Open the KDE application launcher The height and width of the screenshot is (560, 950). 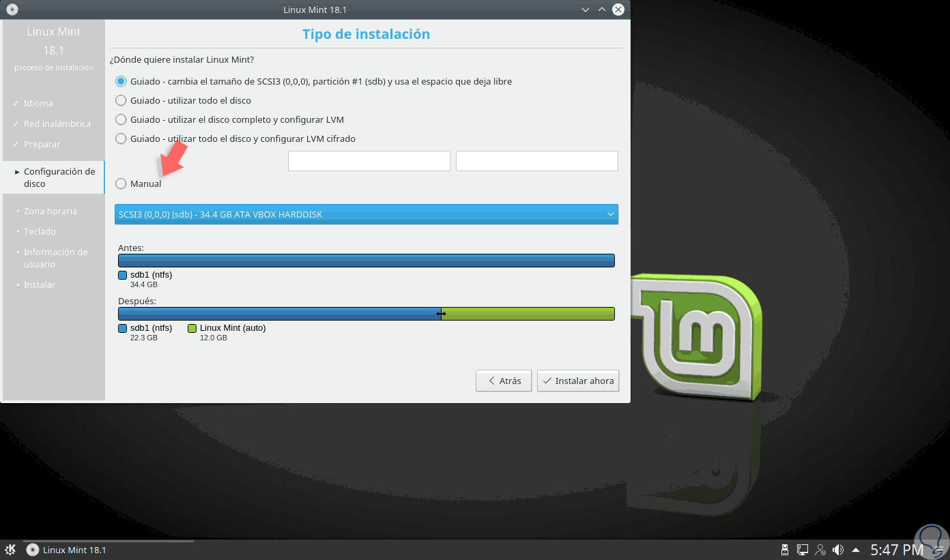10,549
